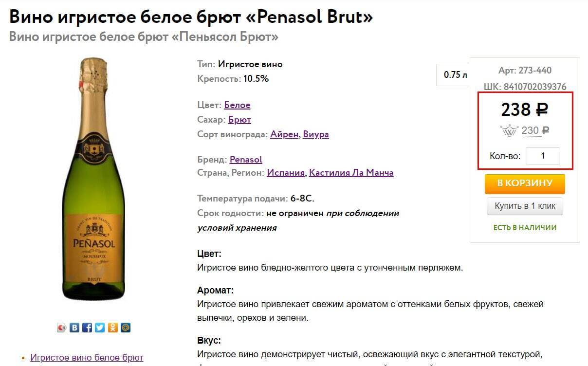Open «Игристое вино белое брют» category link
This screenshot has width=588, height=366.
pos(87,358)
